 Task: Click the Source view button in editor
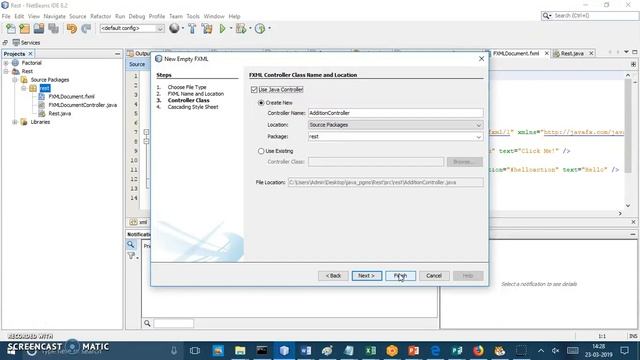[137, 64]
